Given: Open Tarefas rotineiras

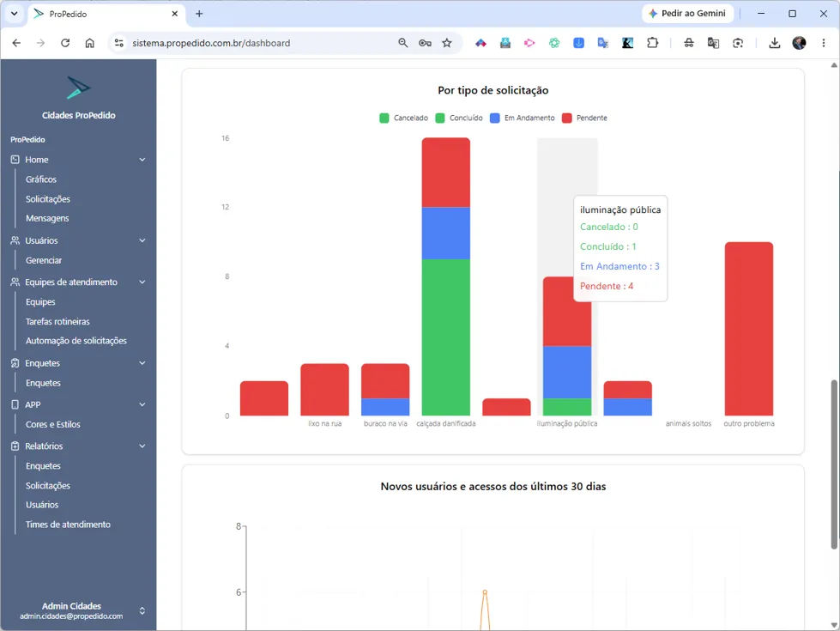Looking at the screenshot, I should pos(57,321).
